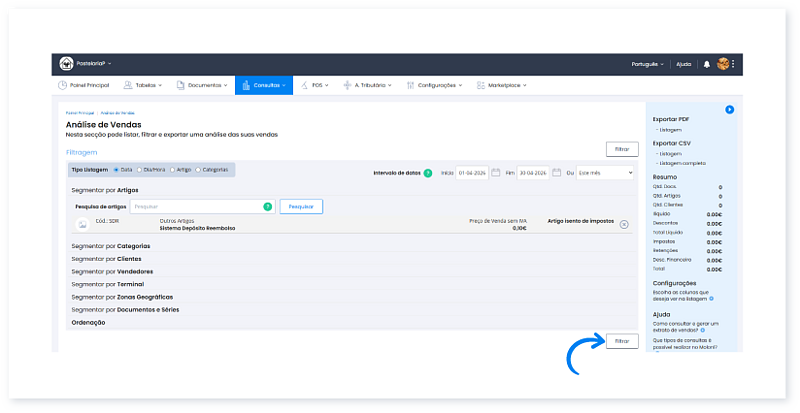The image size is (800, 413).
Task: Click the notification bell icon
Action: (x=708, y=64)
